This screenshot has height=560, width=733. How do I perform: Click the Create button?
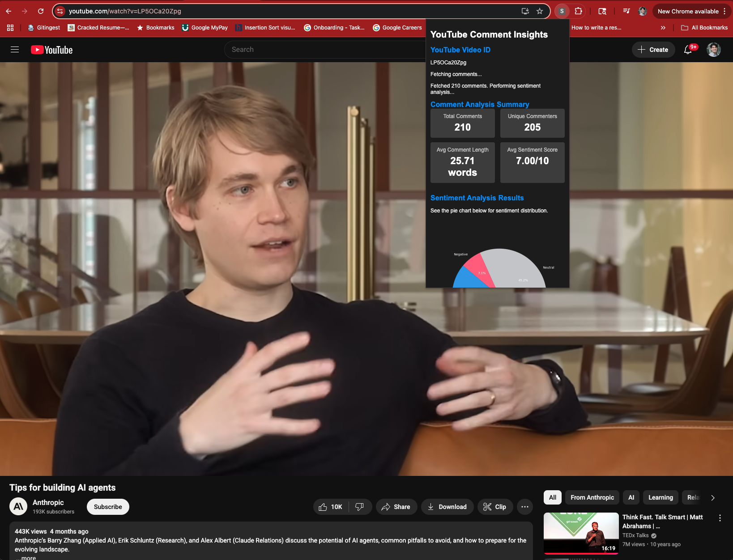point(653,50)
